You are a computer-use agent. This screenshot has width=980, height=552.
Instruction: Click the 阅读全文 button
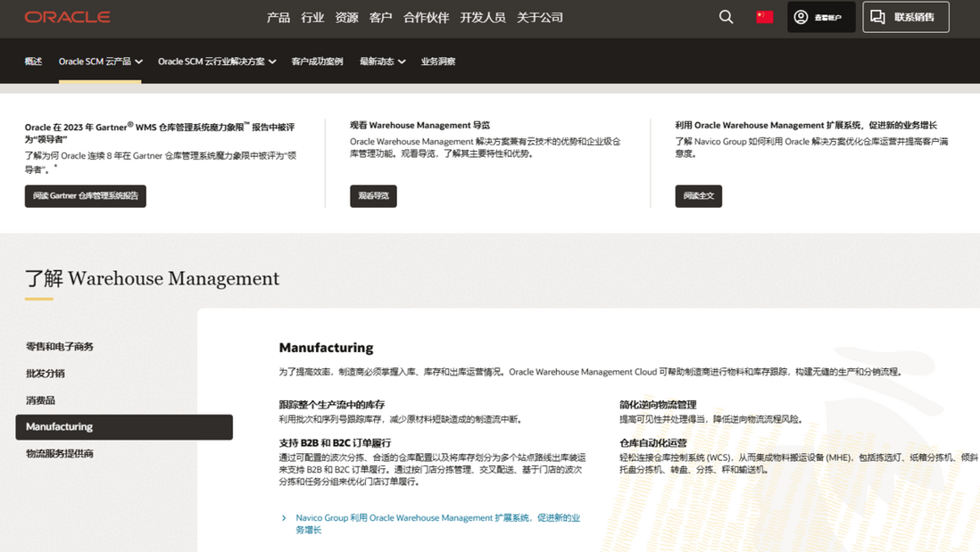698,196
